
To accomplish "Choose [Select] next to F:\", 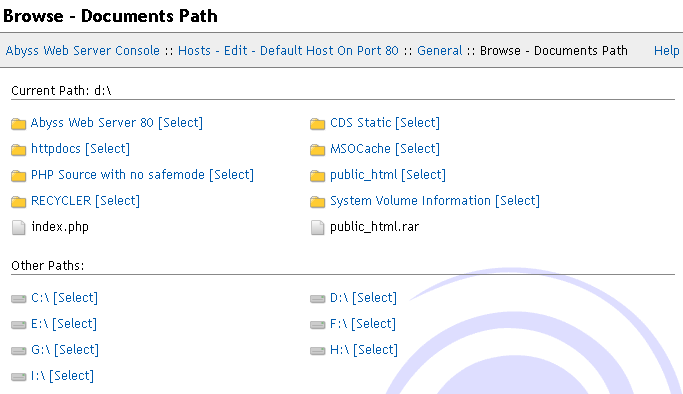I will pos(374,324).
